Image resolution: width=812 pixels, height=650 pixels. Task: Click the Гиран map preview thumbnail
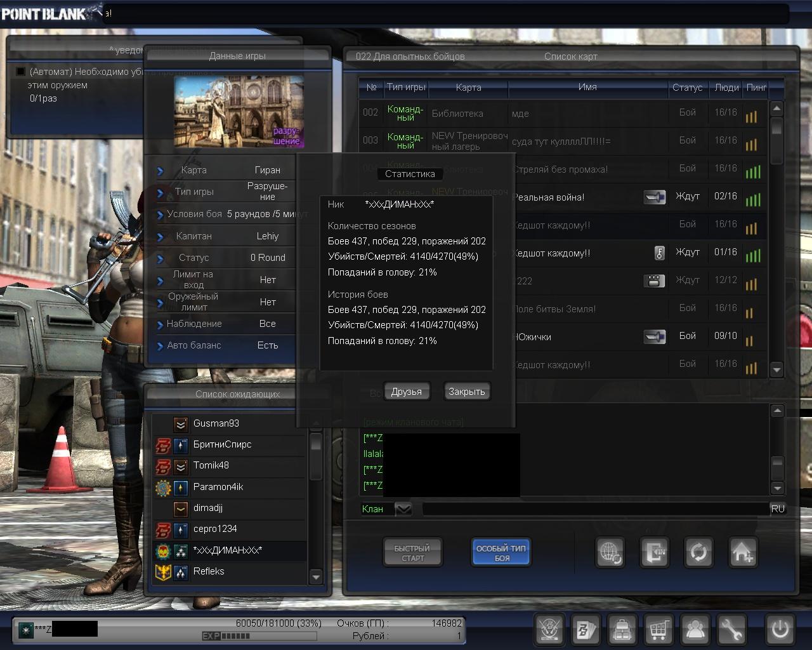point(239,112)
